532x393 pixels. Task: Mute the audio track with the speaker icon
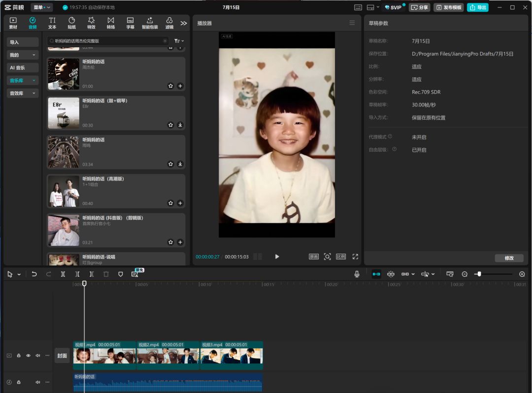pos(37,382)
